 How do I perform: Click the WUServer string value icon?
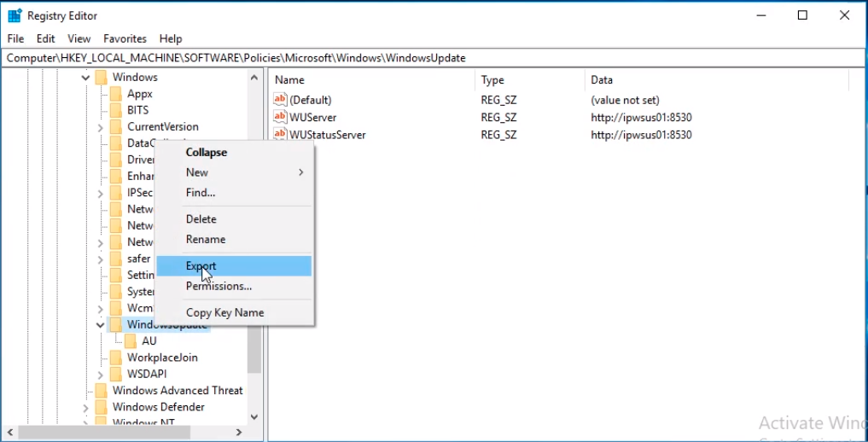[280, 117]
